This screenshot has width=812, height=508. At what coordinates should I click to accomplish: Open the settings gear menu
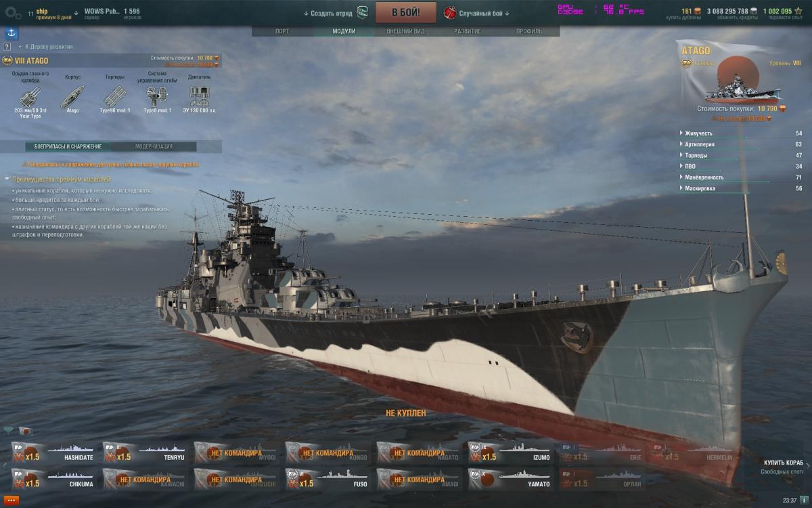tap(12, 13)
